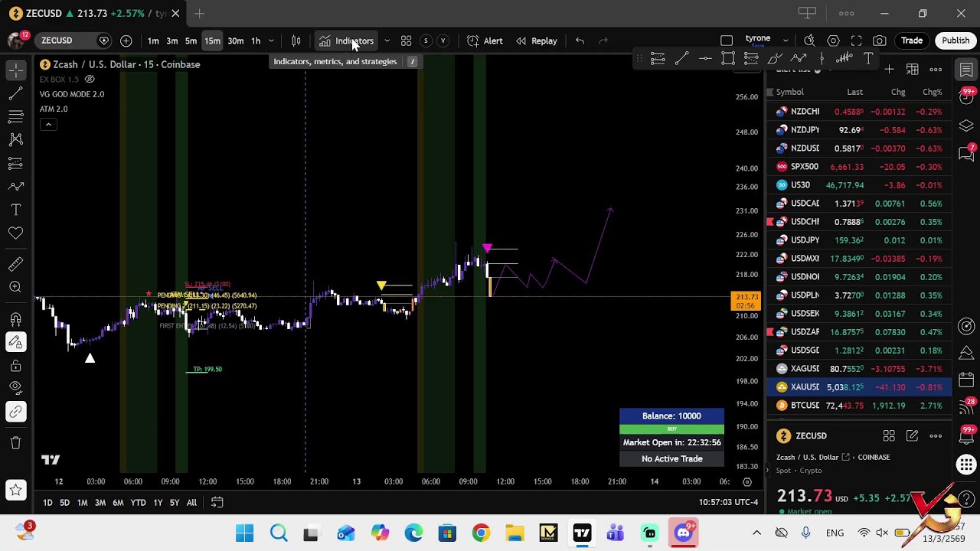
Task: Add a symbol to the watchlist
Action: tap(889, 70)
